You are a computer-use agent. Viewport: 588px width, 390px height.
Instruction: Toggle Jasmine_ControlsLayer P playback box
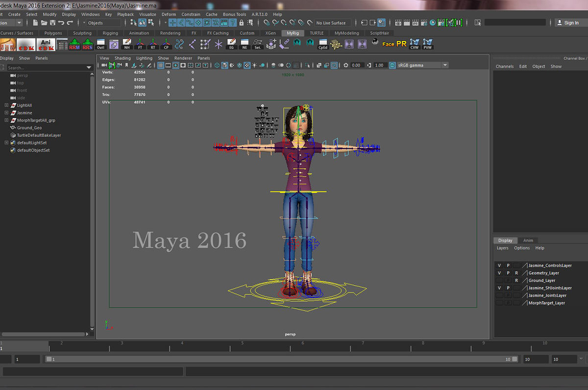(x=508, y=265)
